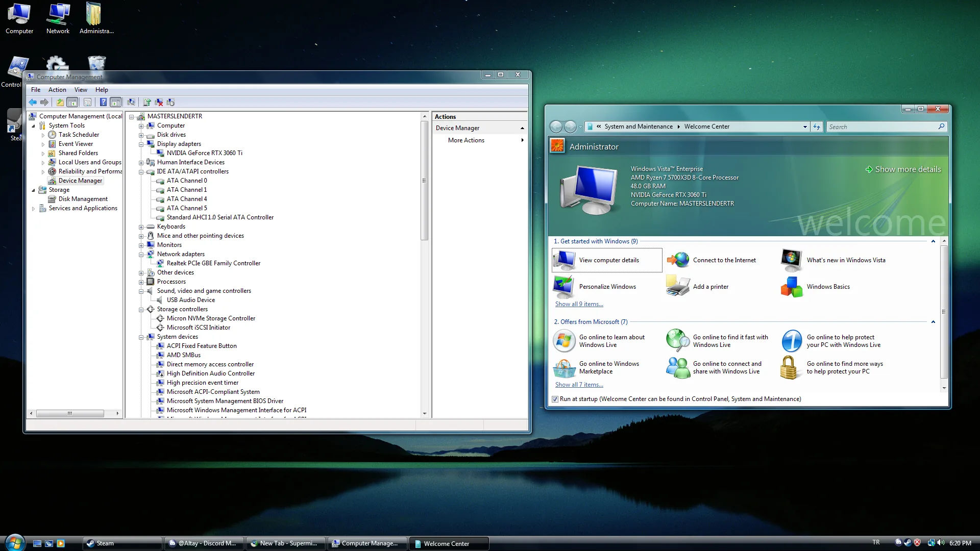The height and width of the screenshot is (551, 980).
Task: Select Task Scheduler in the console tree
Action: point(79,135)
